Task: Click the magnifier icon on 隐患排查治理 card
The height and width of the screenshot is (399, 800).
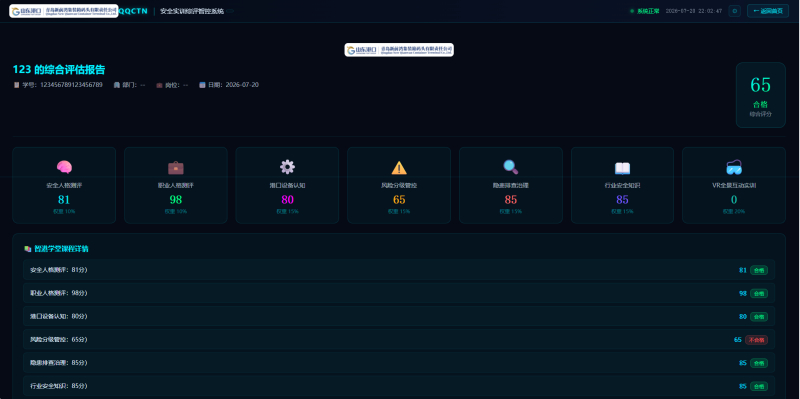Action: pyautogui.click(x=511, y=167)
